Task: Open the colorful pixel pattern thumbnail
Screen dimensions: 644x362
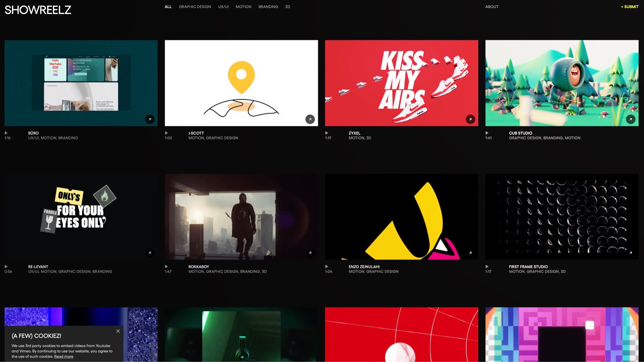Action: pos(562,335)
